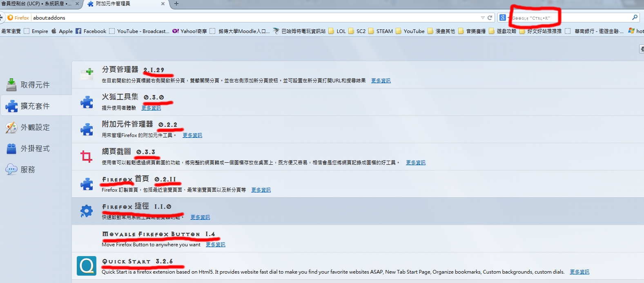Open the 巴哈姆特電玩資訊站 bookmark
This screenshot has height=283, width=644.
(299, 31)
